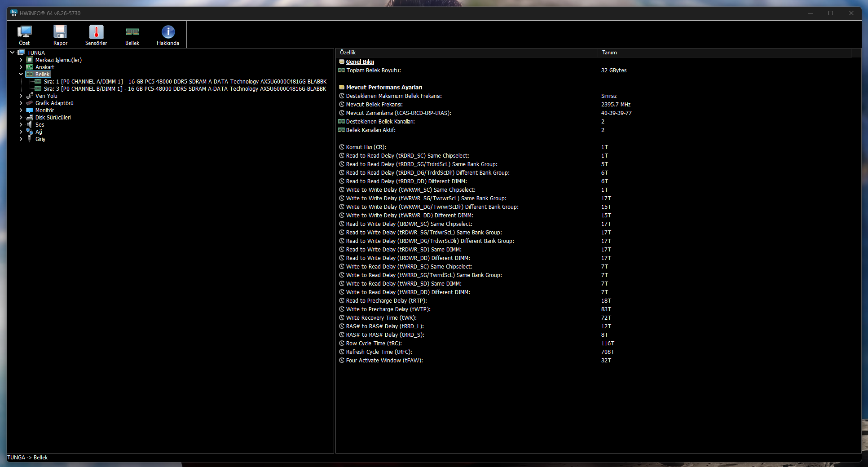868x467 pixels.
Task: Click the Sıra: 3 DIMM module icon
Action: pos(38,88)
